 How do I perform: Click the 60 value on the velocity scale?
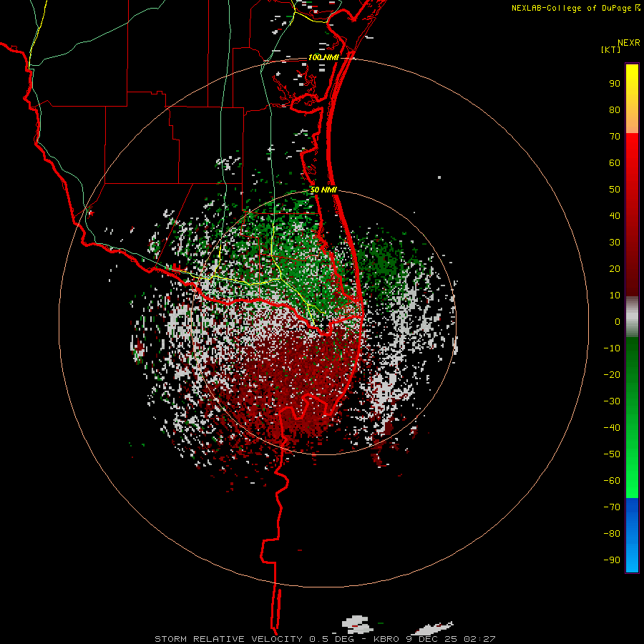615,162
